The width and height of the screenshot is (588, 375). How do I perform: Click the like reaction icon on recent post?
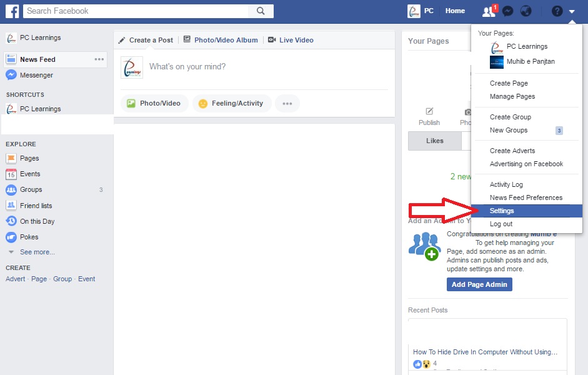pos(417,364)
